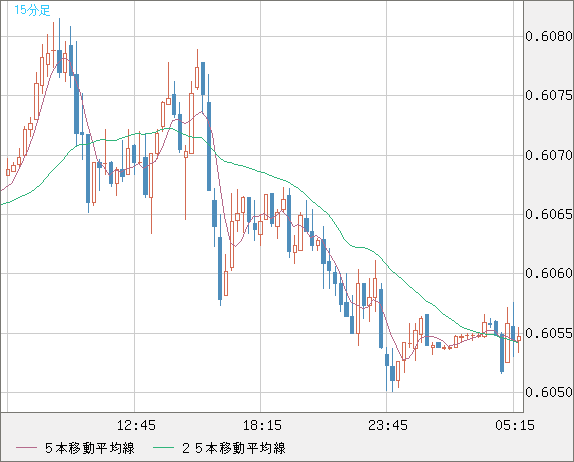Click the green 25-bar moving average legend swatch
The width and height of the screenshot is (574, 462).
click(x=163, y=448)
